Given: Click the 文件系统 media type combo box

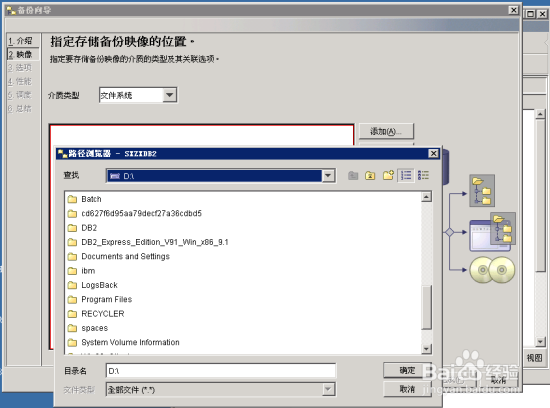Looking at the screenshot, I should (138, 95).
